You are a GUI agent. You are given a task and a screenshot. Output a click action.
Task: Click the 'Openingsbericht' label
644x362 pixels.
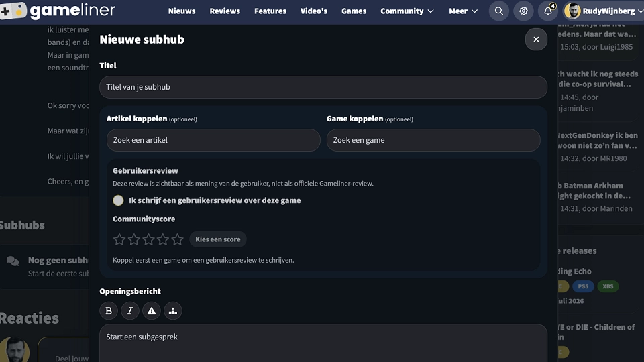coord(130,291)
